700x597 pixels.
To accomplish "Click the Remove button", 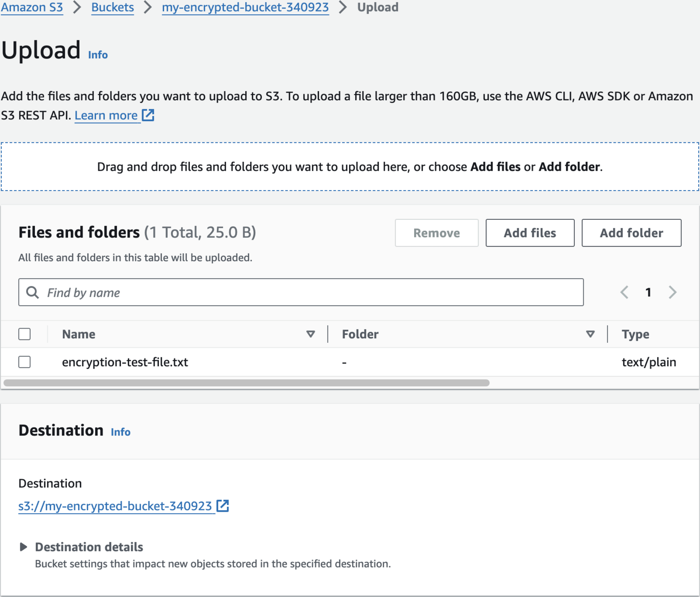I will tap(436, 233).
